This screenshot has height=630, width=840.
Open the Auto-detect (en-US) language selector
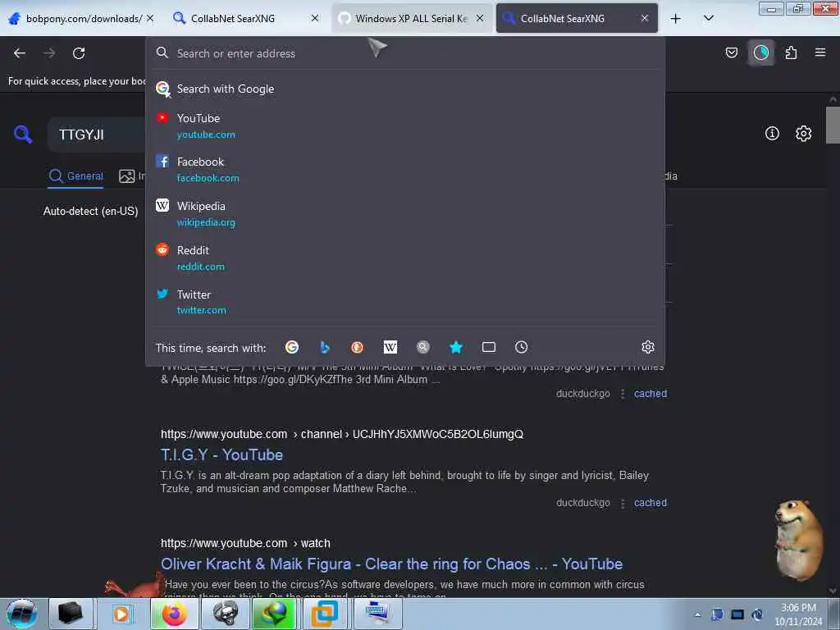(x=90, y=211)
